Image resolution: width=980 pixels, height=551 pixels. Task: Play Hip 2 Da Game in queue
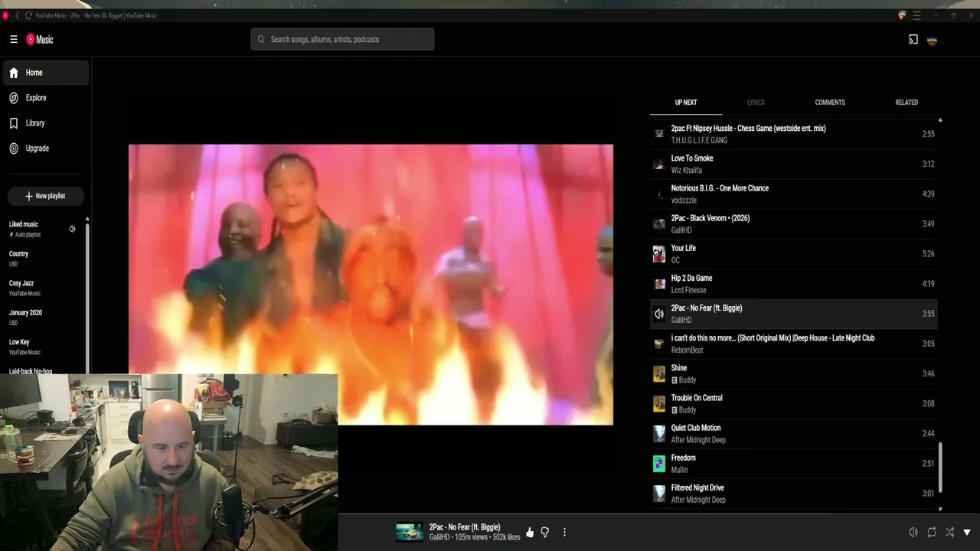[793, 284]
